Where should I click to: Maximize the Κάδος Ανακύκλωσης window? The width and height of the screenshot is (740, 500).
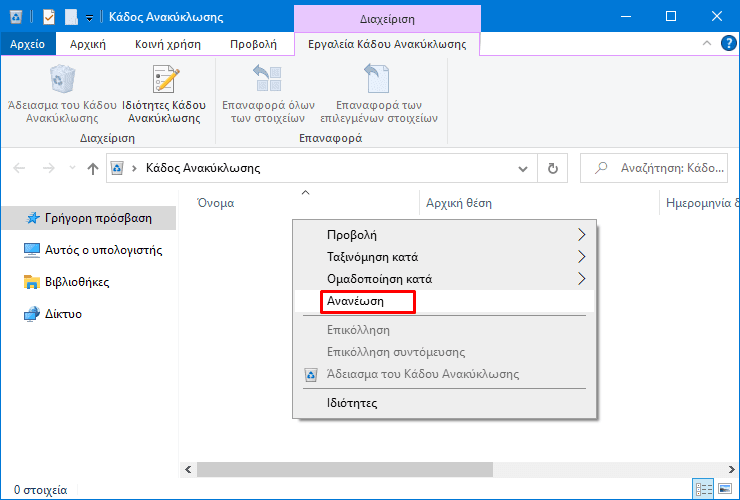[671, 17]
